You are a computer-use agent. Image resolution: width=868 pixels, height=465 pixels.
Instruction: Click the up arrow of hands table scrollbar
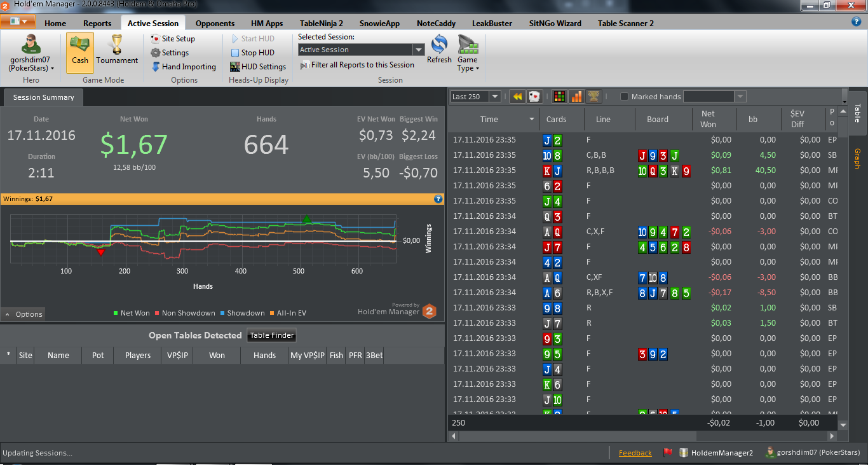point(843,113)
